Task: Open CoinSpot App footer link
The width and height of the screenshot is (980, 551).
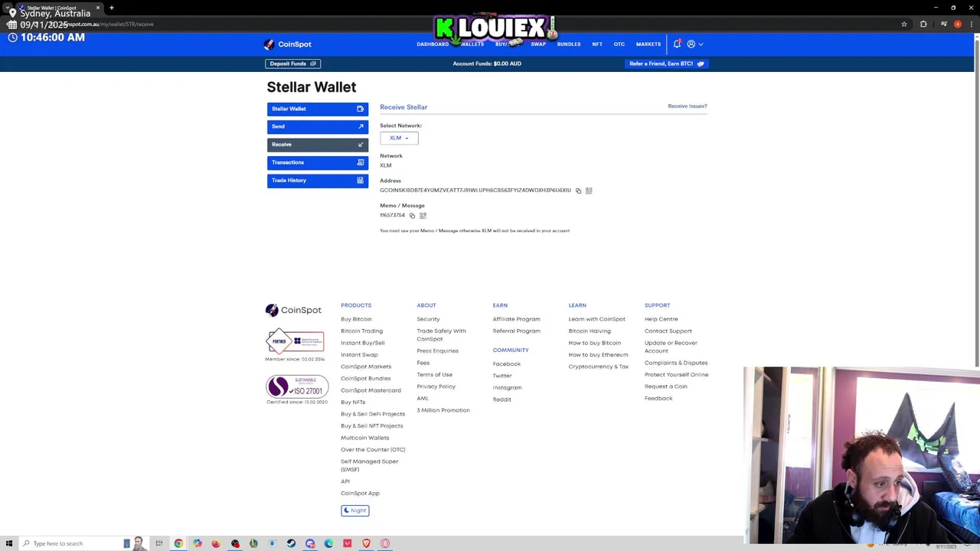Action: [360, 494]
